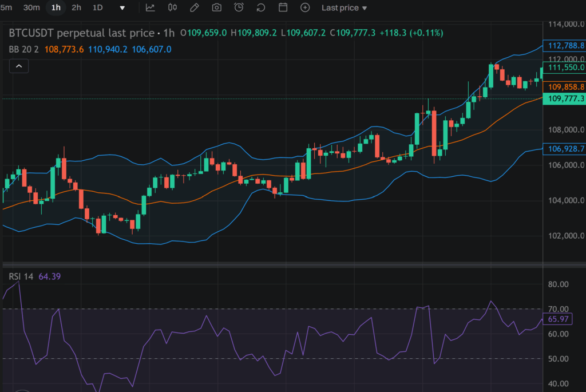Open the Last price dropdown

tap(344, 7)
